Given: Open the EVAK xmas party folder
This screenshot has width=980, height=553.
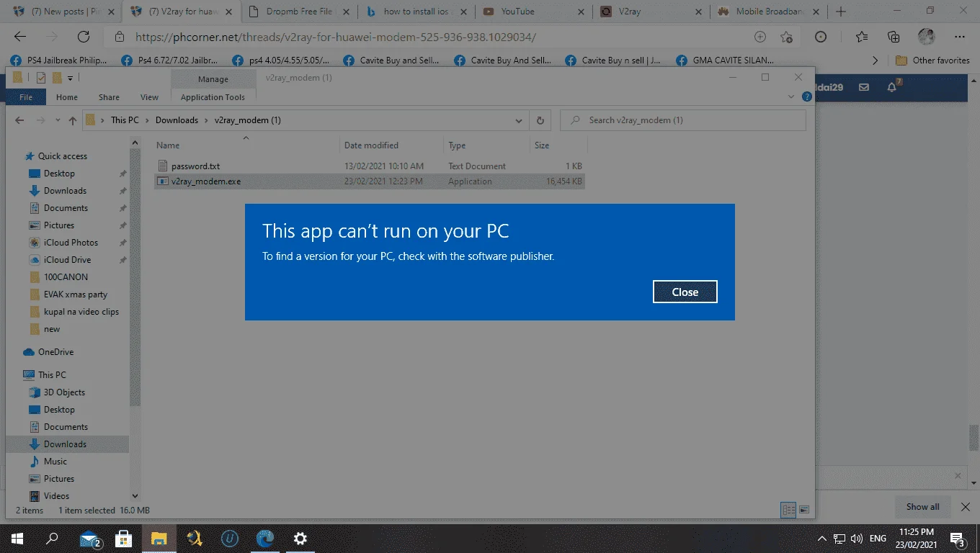Looking at the screenshot, I should [75, 295].
